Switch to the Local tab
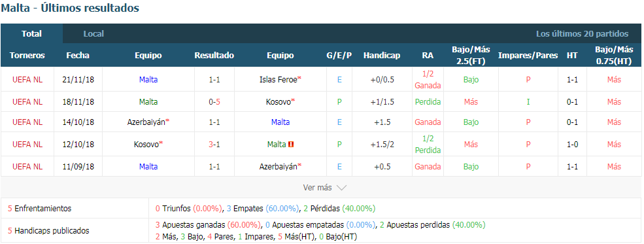Screen dimensions: 644x244 coord(93,33)
